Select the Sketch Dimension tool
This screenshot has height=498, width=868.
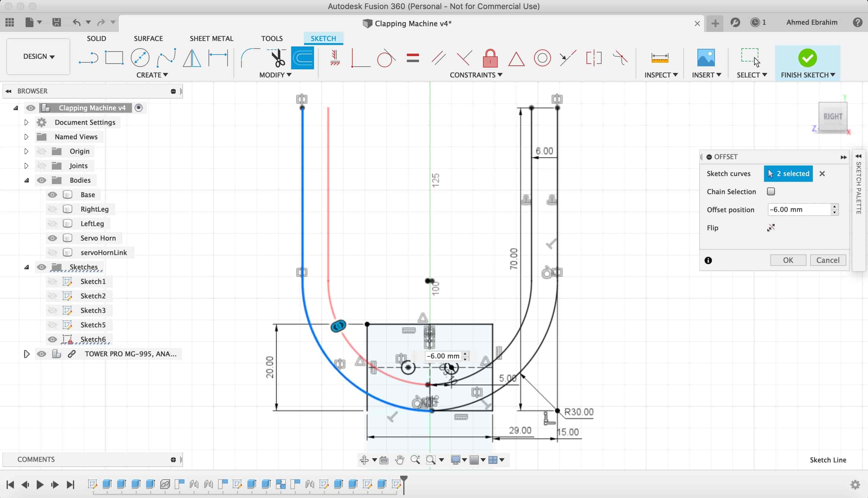click(218, 58)
